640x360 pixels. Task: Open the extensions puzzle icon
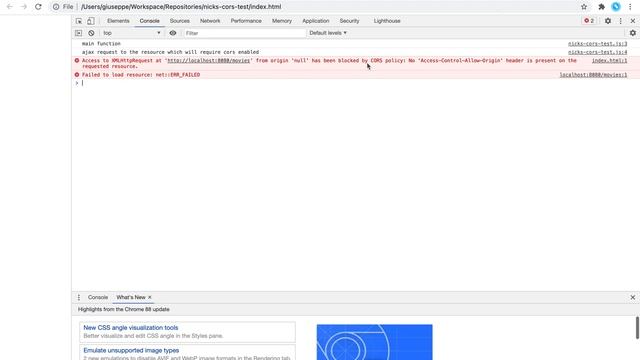click(601, 7)
